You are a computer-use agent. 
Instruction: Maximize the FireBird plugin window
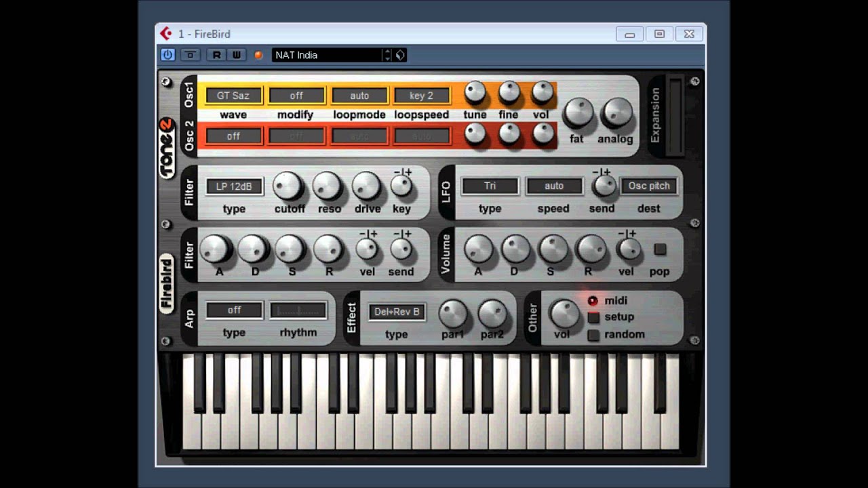(x=659, y=34)
